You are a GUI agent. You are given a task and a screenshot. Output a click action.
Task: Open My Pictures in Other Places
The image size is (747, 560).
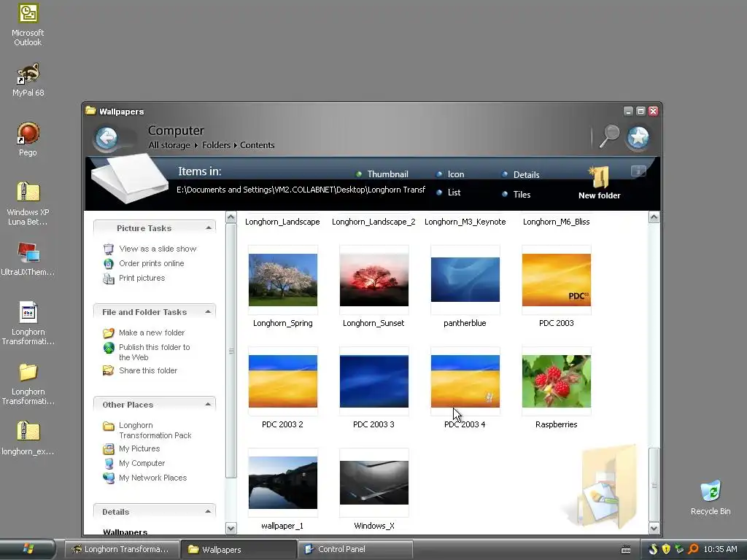(x=139, y=448)
